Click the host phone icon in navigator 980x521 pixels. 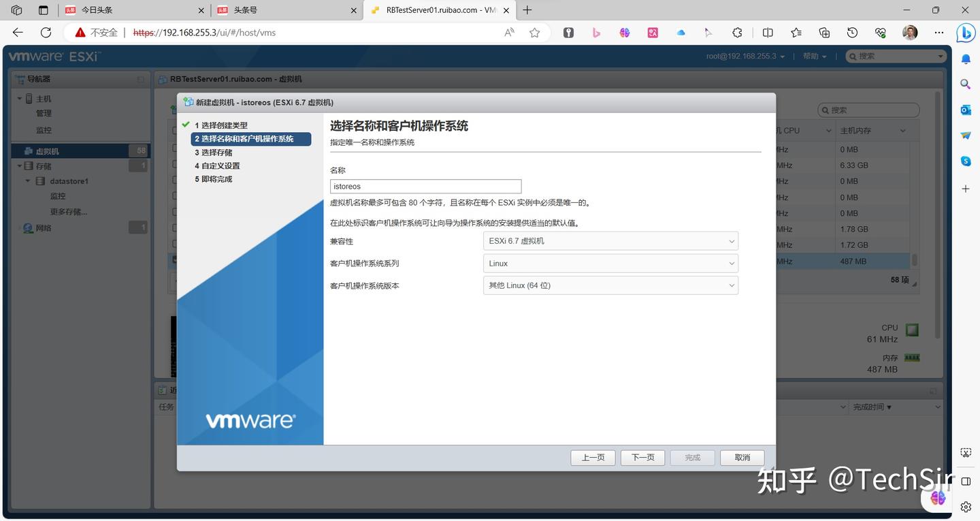(x=29, y=99)
